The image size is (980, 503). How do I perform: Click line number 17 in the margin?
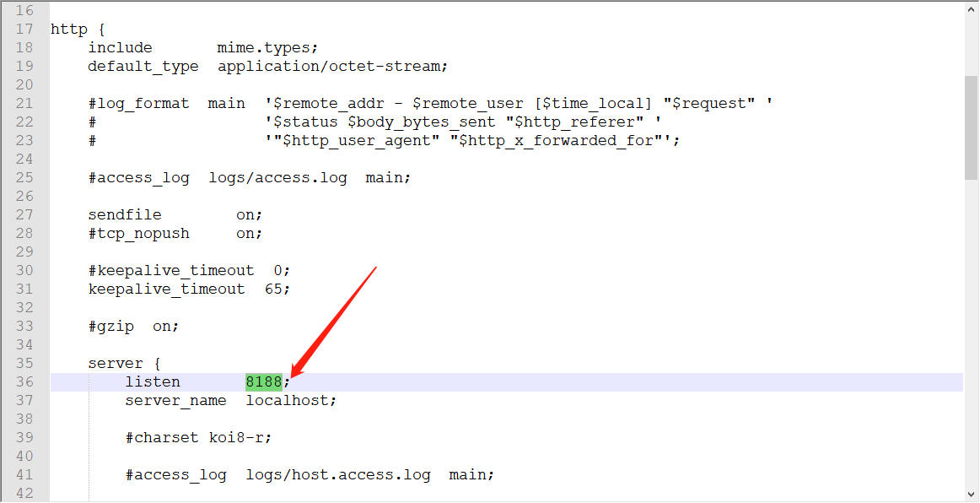tap(24, 30)
